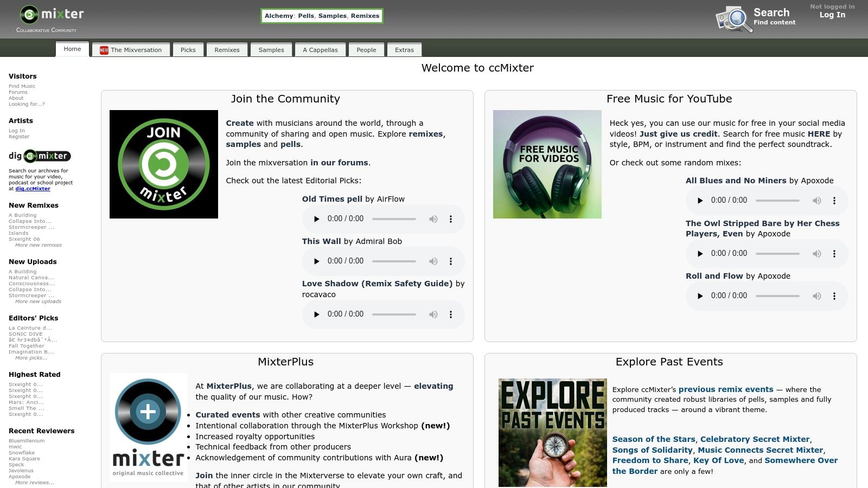Click the Log In link in header
The width and height of the screenshot is (868, 488).
point(832,15)
